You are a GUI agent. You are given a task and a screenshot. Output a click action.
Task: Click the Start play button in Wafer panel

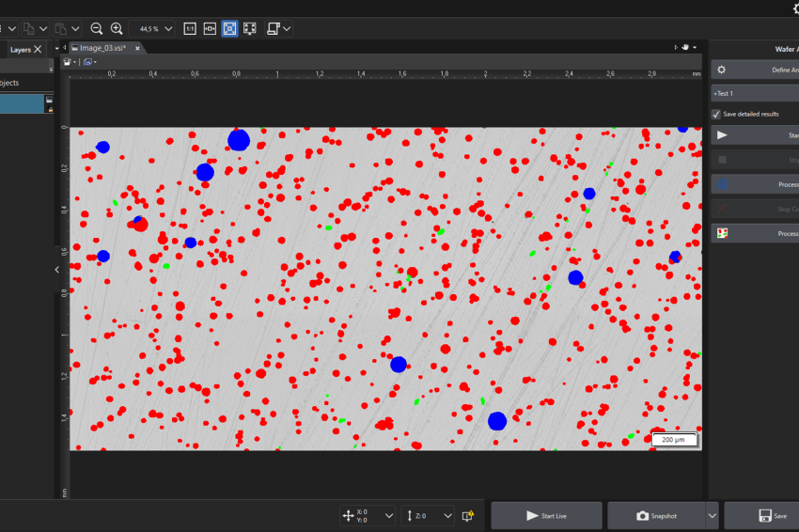[x=755, y=135]
